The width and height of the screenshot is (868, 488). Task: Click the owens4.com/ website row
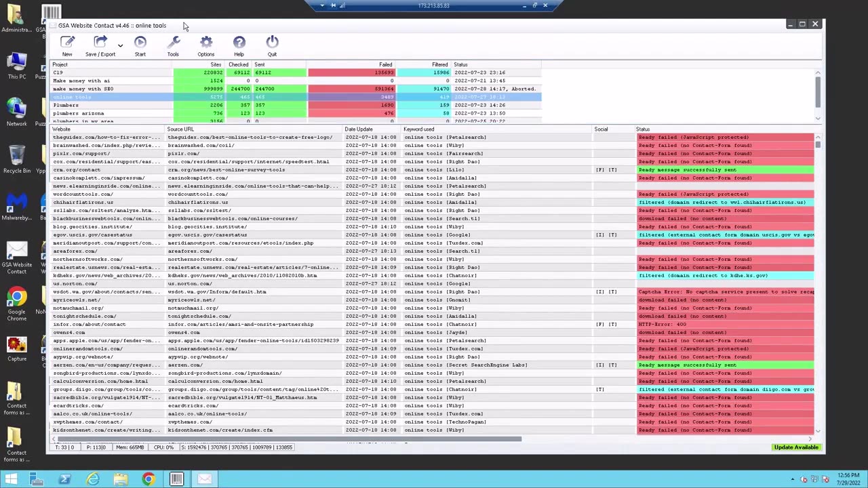(433, 333)
